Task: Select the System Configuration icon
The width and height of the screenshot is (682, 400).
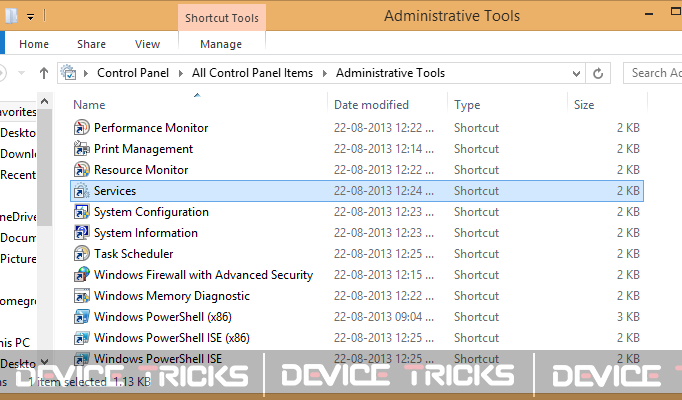Action: pyautogui.click(x=81, y=212)
